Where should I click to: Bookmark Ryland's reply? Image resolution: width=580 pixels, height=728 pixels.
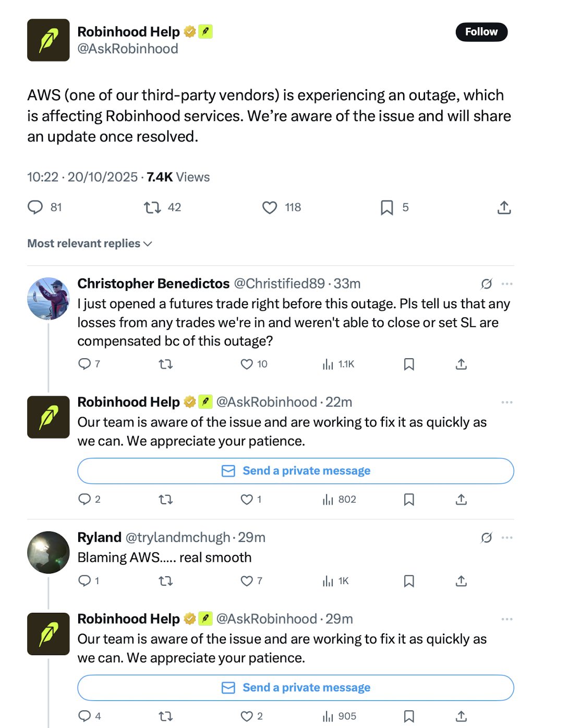point(409,581)
